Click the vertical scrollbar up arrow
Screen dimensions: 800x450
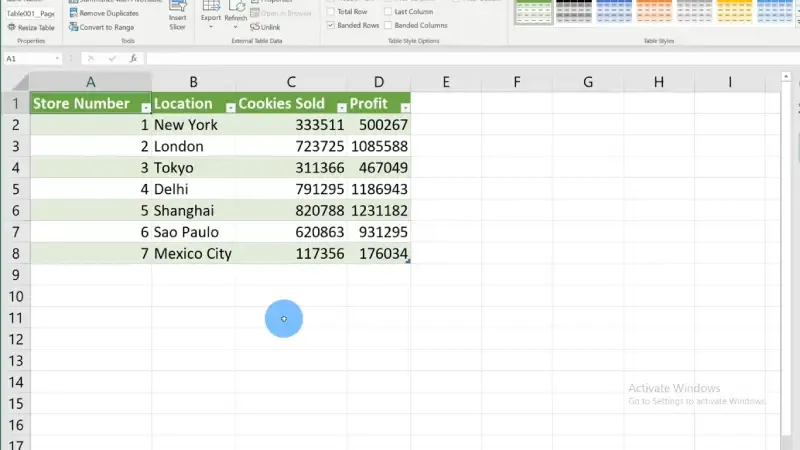tap(786, 77)
